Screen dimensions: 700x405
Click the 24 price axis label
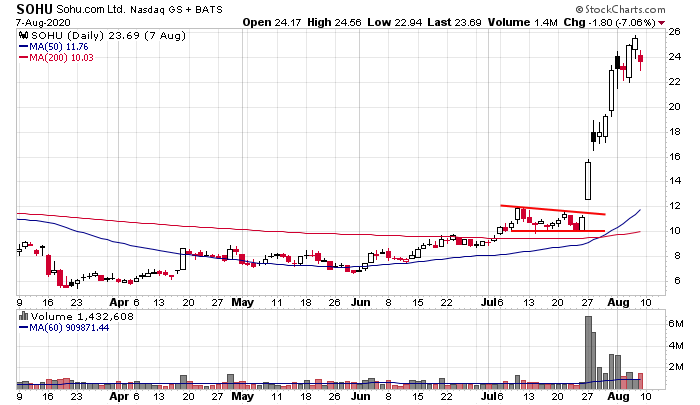pos(675,56)
